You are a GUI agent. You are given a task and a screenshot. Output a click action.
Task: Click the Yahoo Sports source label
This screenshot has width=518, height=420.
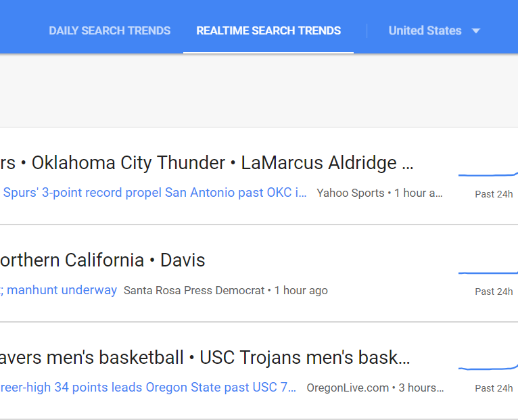(351, 193)
